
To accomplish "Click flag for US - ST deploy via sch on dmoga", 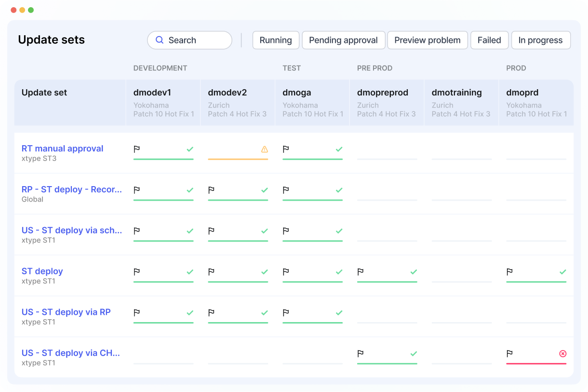I will click(286, 231).
